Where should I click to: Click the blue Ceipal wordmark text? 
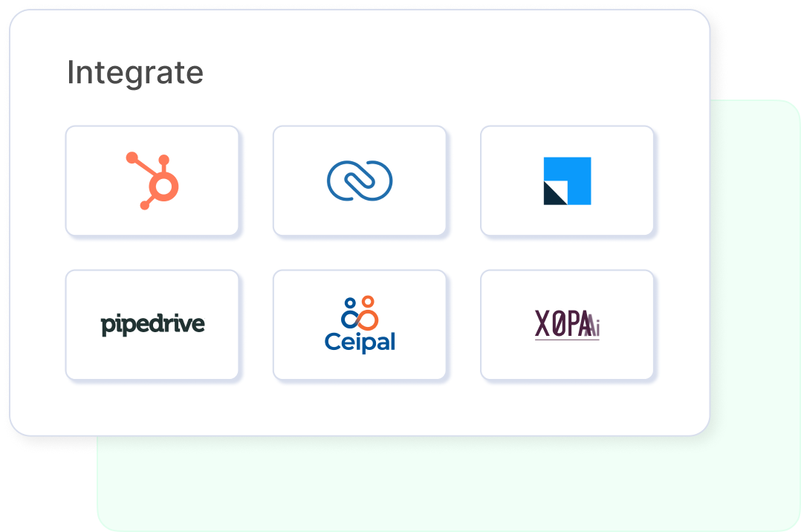(360, 343)
